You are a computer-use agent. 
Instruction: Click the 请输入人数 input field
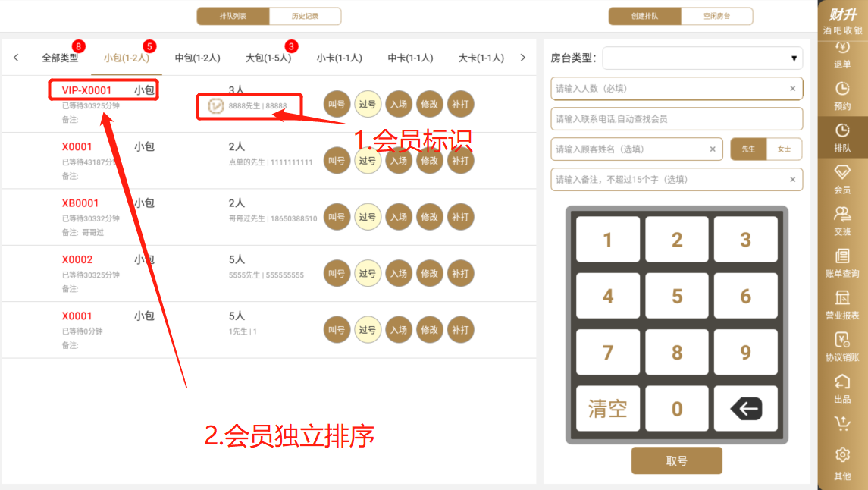pos(676,89)
